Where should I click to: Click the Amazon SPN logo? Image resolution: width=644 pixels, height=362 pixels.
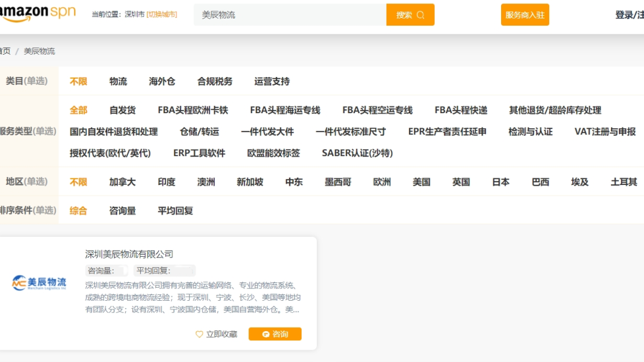tap(38, 14)
